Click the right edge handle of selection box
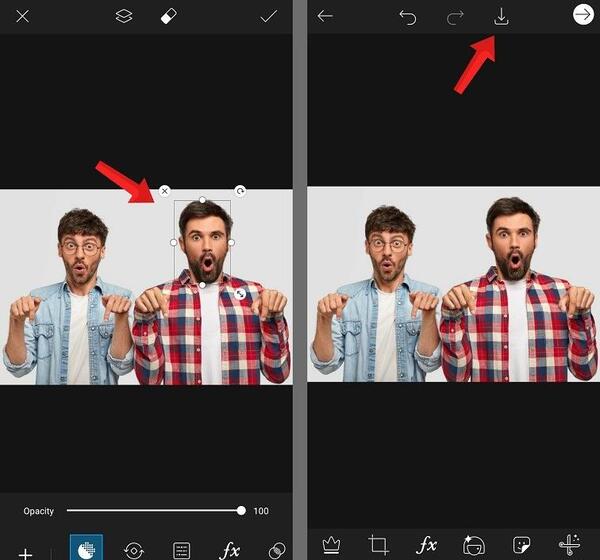This screenshot has height=560, width=600. pos(231,242)
